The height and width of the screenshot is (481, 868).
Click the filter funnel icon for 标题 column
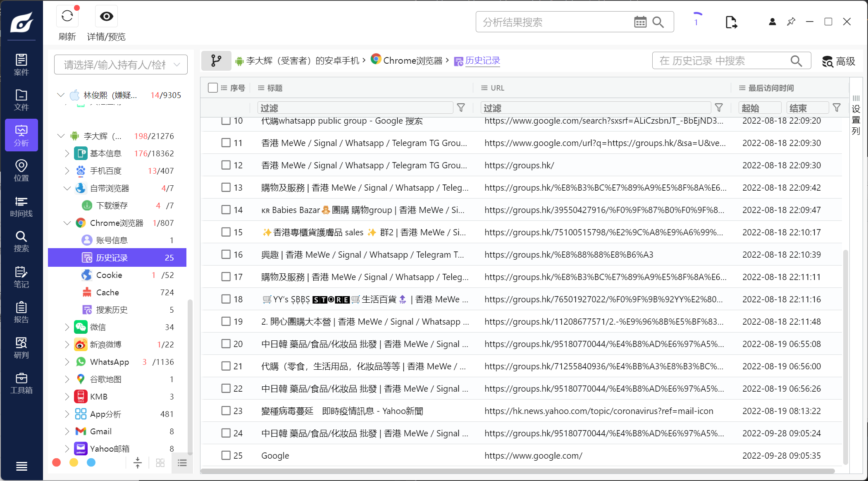coord(461,108)
